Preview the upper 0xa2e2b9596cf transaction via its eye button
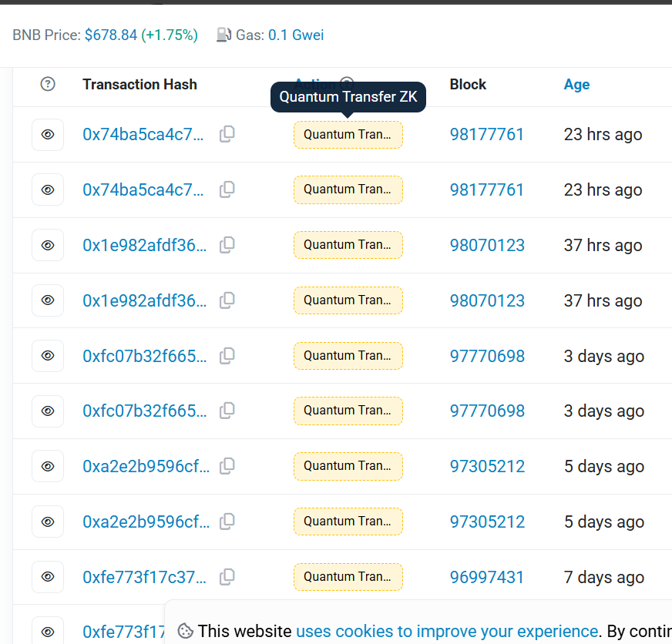Screen dimensions: 672x644 48,466
